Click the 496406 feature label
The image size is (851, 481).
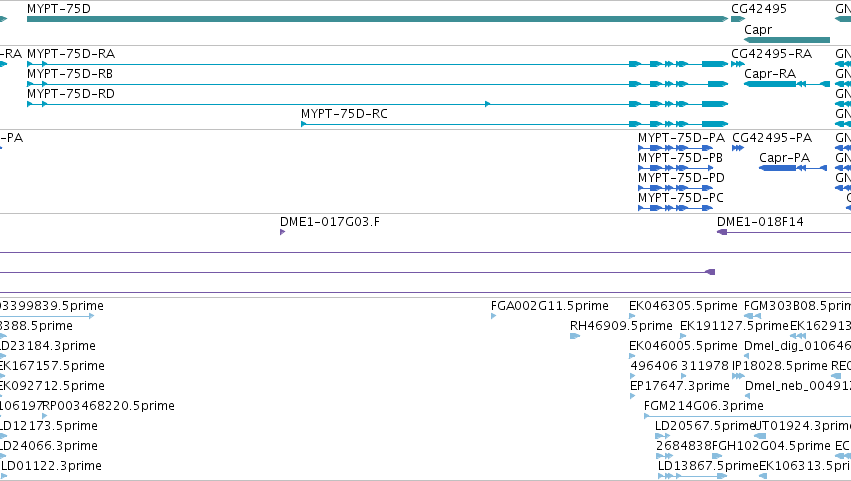(654, 366)
